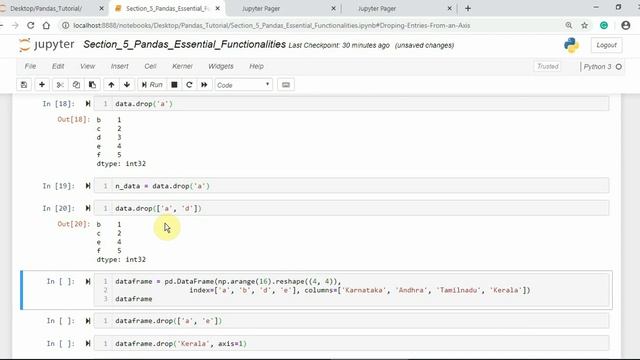Click into data.drop(['a', 'd']) code cell
This screenshot has height=360, width=640.
351,208
